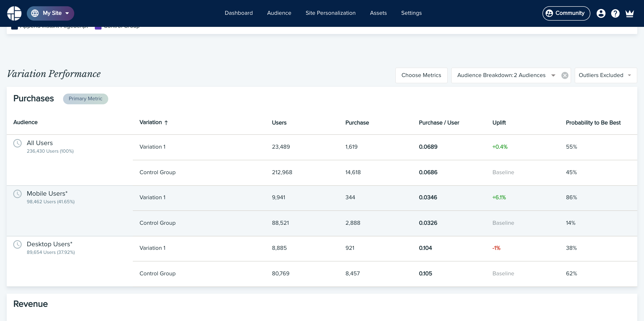Go to the Dashboard menu
The height and width of the screenshot is (321, 644).
(239, 13)
